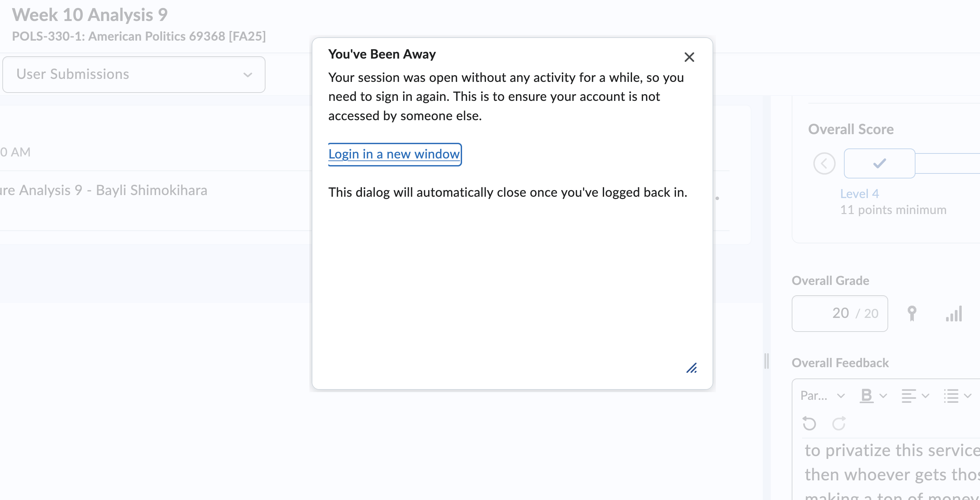Open the Level 4 link under Overall Score
Viewport: 980px width, 500px height.
859,193
